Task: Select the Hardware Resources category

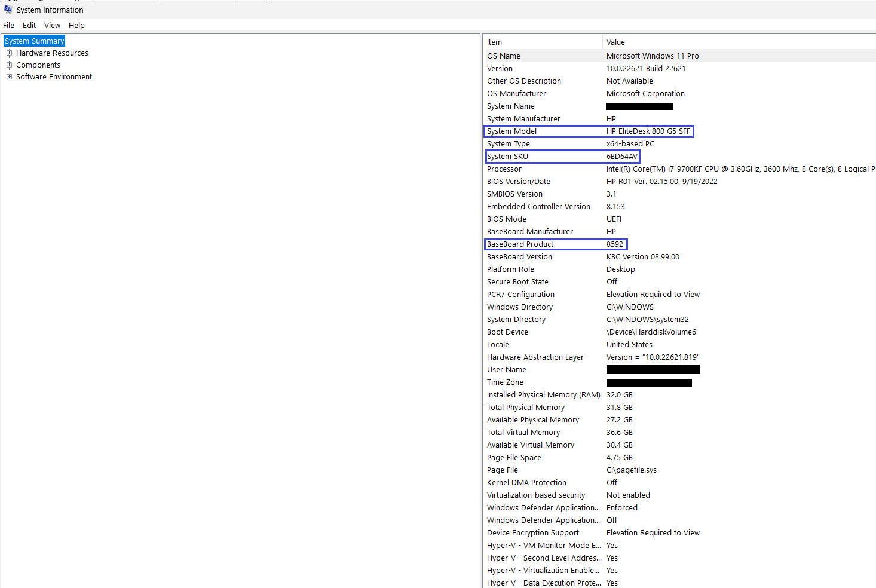Action: click(x=53, y=53)
